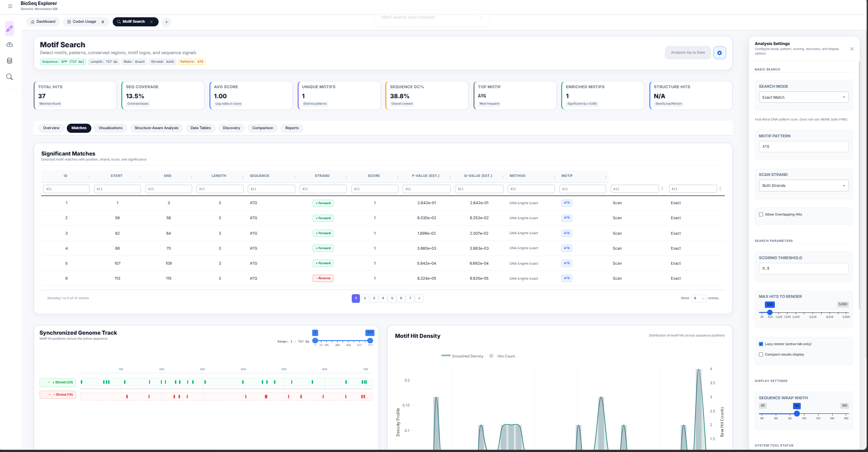
Task: Uncheck Lazy render active tab only
Action: pyautogui.click(x=761, y=344)
